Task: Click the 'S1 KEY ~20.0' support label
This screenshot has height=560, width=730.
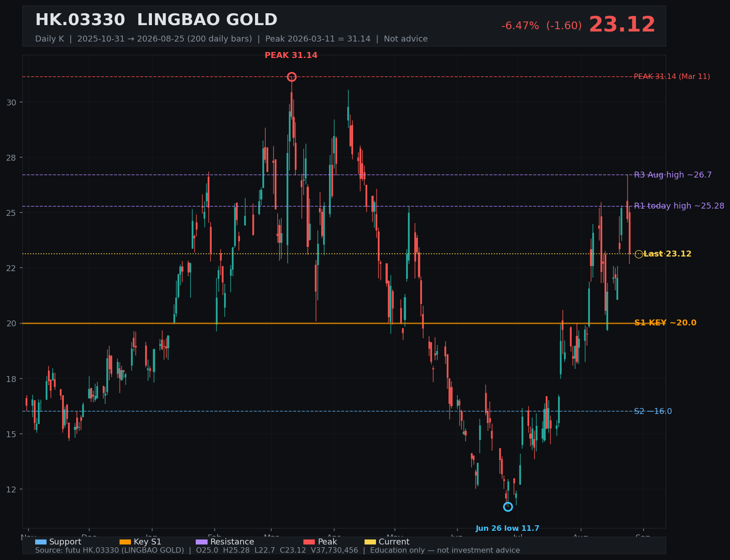Action: click(665, 323)
